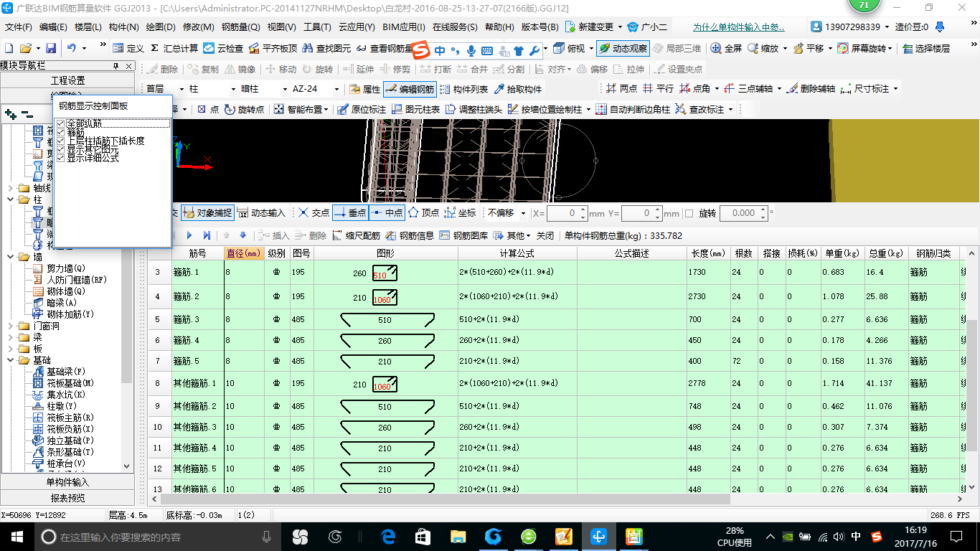Toggle 交点 intersection snap
This screenshot has width=980, height=551.
(x=314, y=213)
